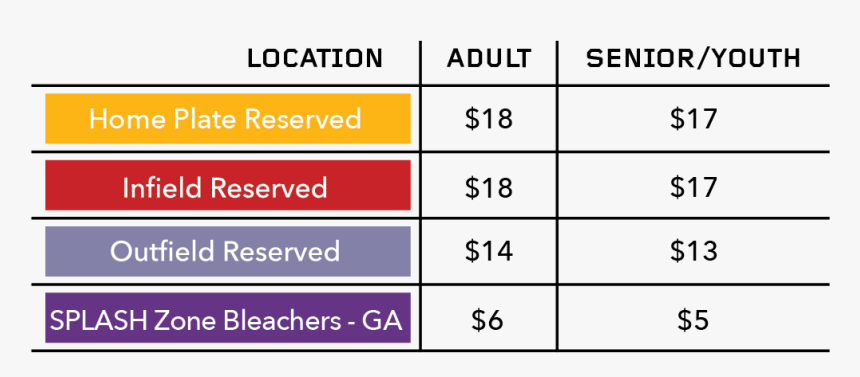Viewport: 860px width, 377px height.
Task: Click Outfield Reserved adult price $14
Action: 489,251
